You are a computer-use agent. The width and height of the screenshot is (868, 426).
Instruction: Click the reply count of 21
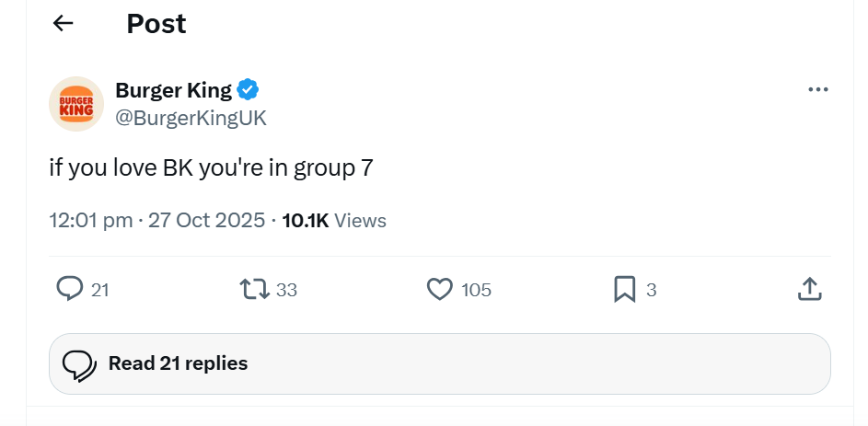100,290
